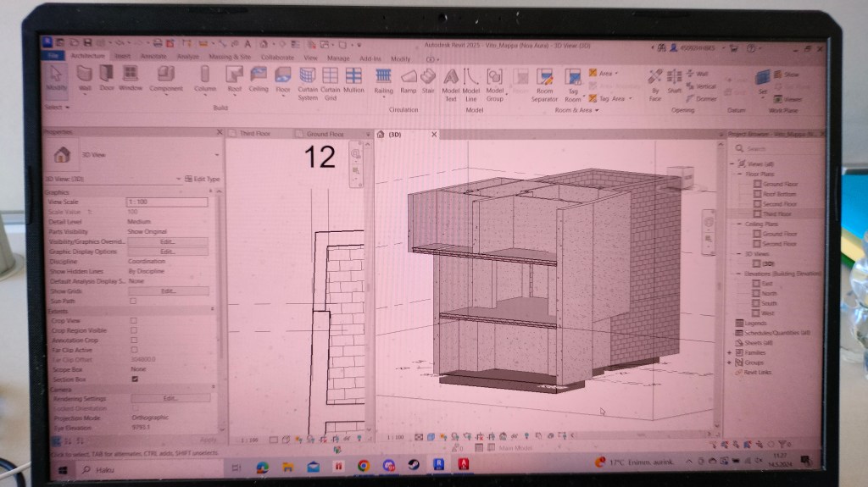
Task: Toggle the Sun Path checkbox
Action: coord(133,301)
